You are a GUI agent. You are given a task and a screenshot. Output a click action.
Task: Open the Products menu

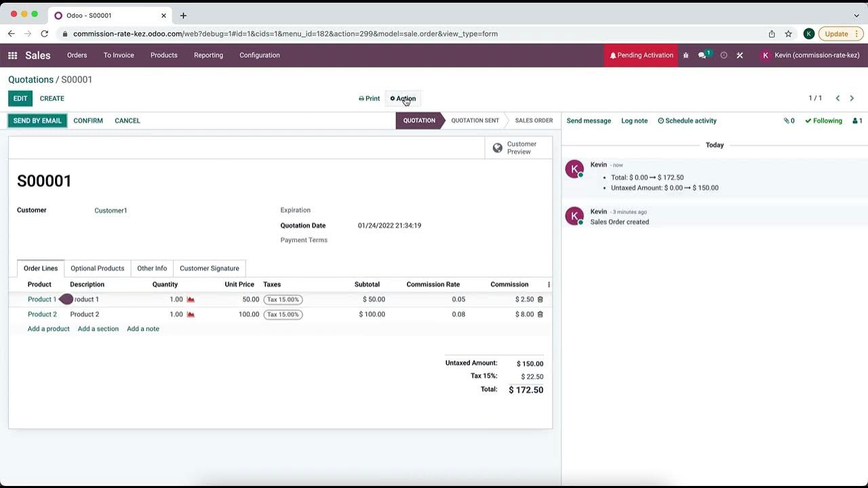tap(164, 56)
